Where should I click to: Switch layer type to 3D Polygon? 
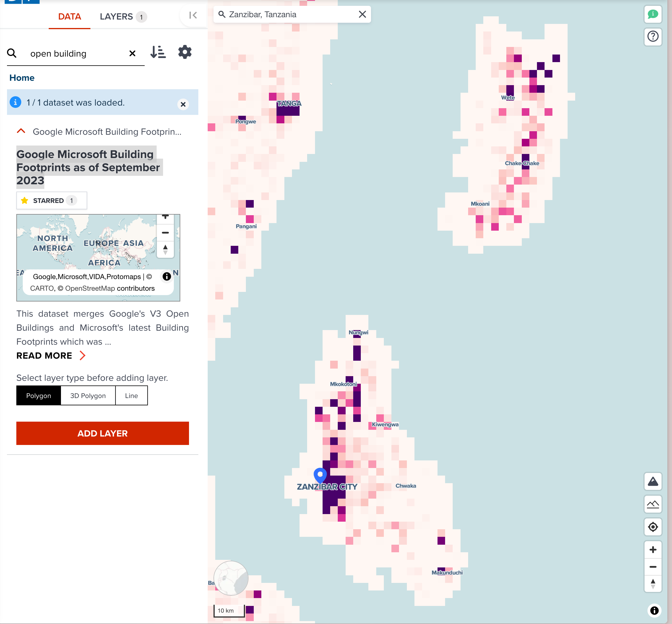coord(88,395)
